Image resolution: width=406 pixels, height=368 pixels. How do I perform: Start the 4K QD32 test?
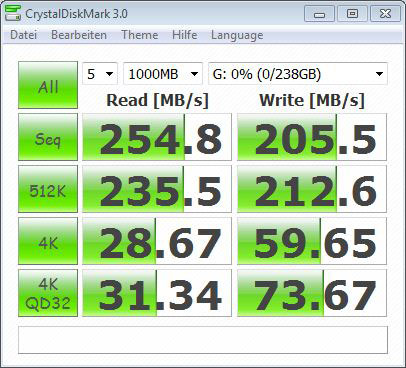(x=48, y=293)
